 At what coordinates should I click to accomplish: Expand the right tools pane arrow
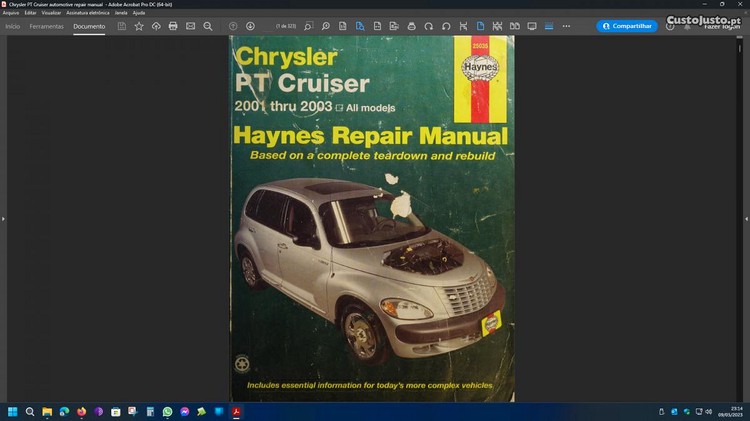click(x=745, y=218)
